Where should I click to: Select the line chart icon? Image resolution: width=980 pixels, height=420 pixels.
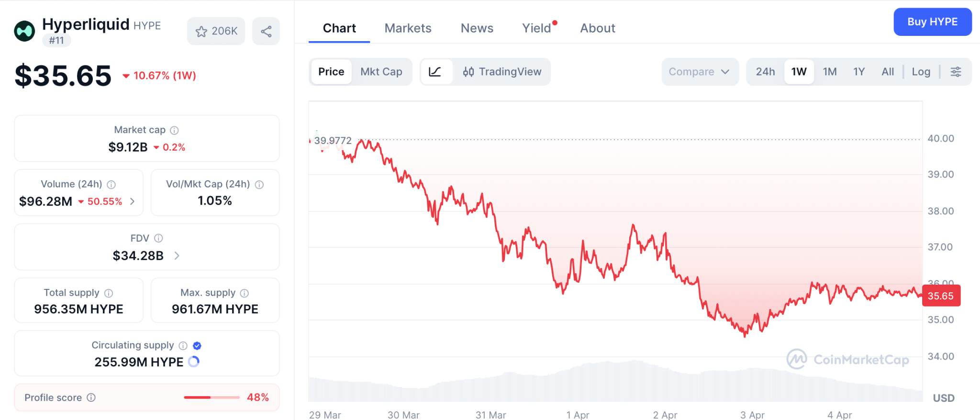point(435,72)
